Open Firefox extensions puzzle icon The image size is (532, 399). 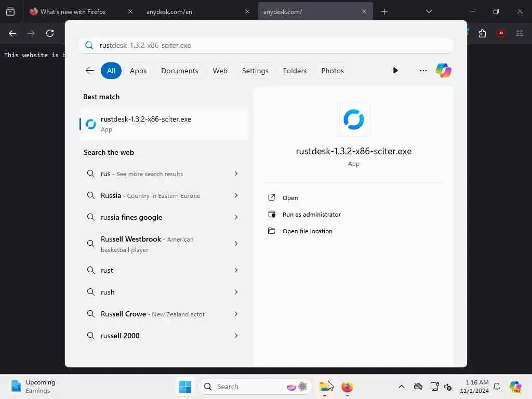click(482, 33)
